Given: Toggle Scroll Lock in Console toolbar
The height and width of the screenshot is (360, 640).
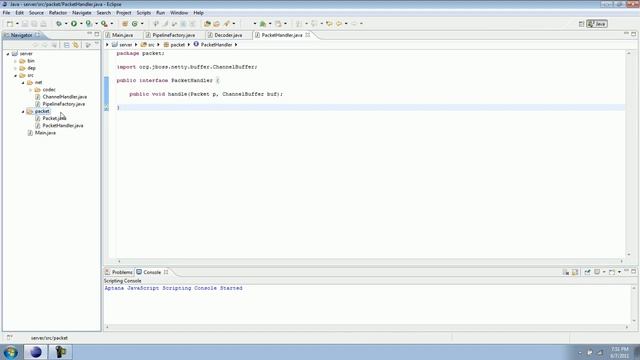Looking at the screenshot, I should tap(575, 272).
